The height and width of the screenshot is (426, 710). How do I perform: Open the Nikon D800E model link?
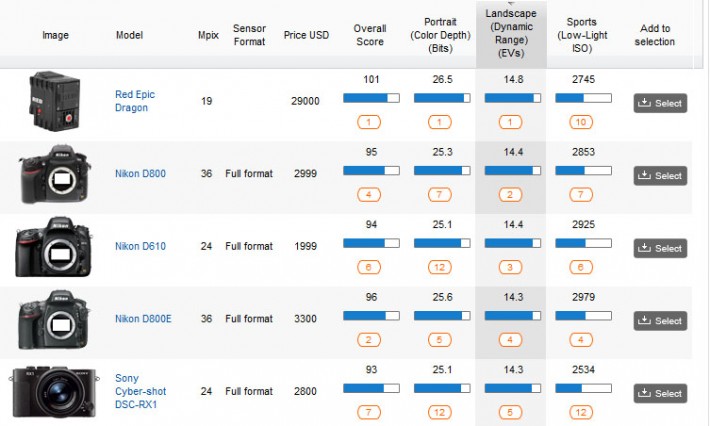tap(143, 319)
